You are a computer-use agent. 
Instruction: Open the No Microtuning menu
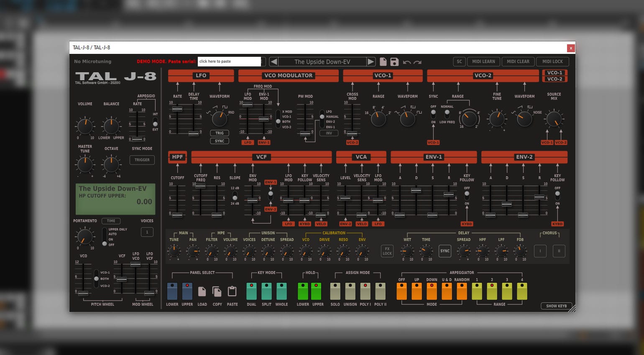coord(93,61)
